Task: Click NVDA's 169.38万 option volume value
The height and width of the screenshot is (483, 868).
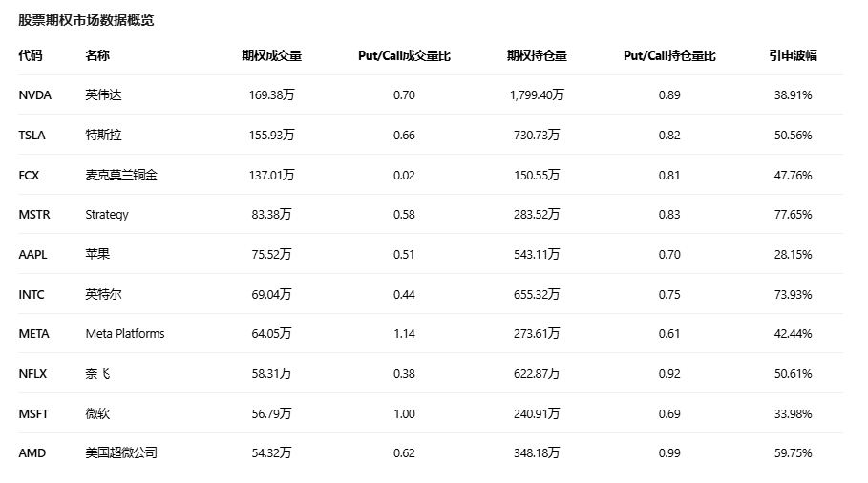Action: coord(272,95)
